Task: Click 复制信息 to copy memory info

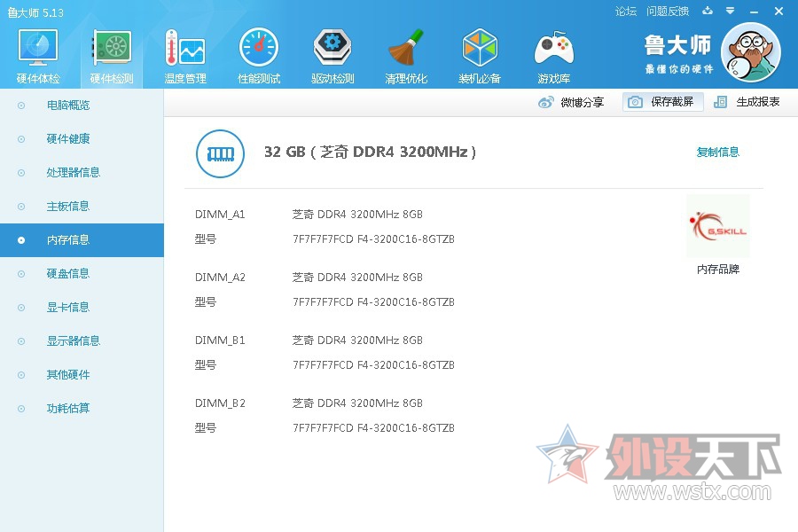Action: click(x=719, y=153)
